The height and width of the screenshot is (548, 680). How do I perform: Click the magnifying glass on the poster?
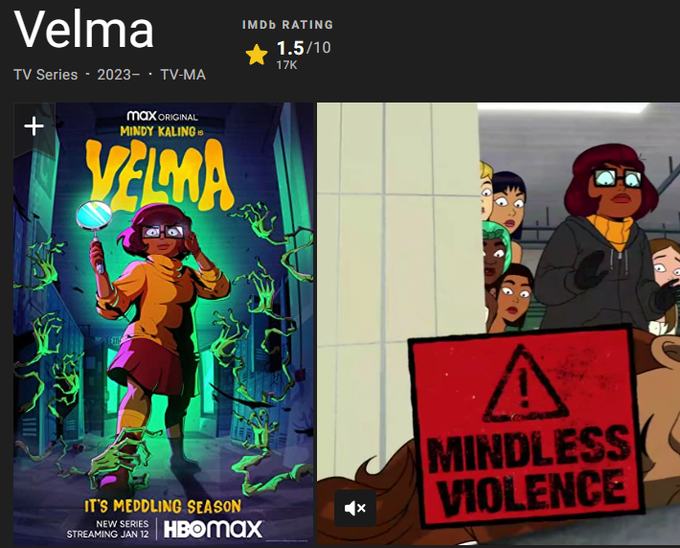coord(95,233)
